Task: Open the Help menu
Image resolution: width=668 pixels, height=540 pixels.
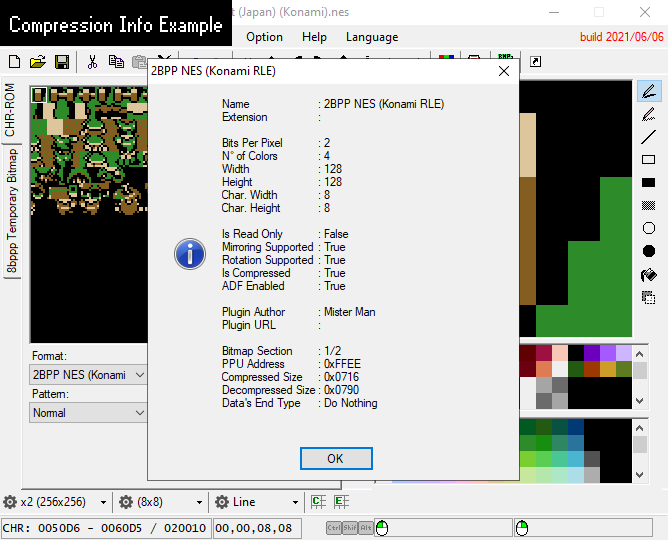Action: (x=314, y=37)
